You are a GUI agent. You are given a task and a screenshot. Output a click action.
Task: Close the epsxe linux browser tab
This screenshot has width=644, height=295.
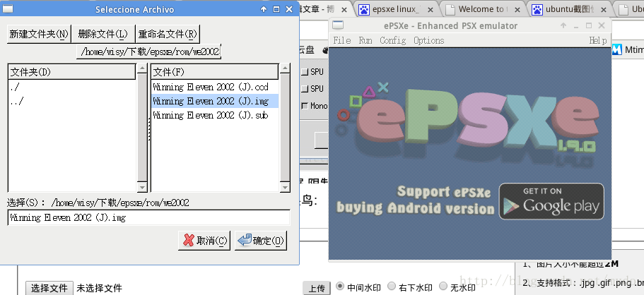tap(430, 9)
